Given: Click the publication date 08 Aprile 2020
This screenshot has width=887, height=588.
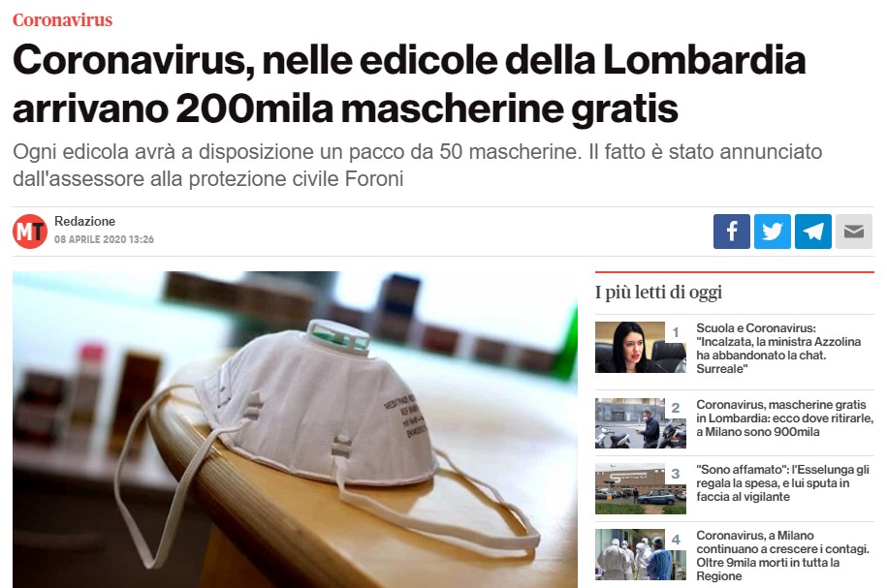Looking at the screenshot, I should point(104,239).
